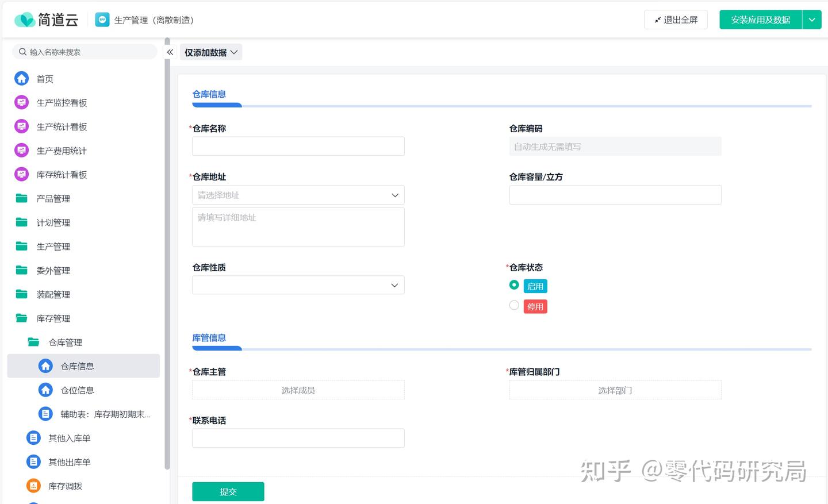Collapse the sidebar with double-arrow icon
The image size is (828, 504).
(170, 52)
